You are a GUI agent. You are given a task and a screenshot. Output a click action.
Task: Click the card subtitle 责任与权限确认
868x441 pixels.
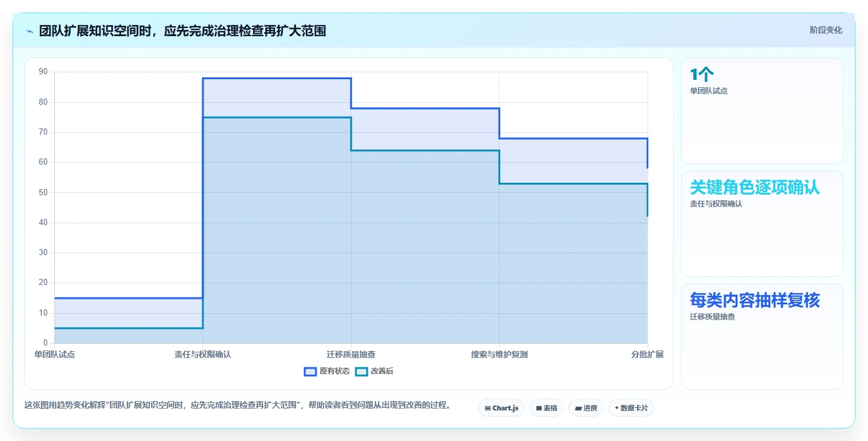click(716, 204)
